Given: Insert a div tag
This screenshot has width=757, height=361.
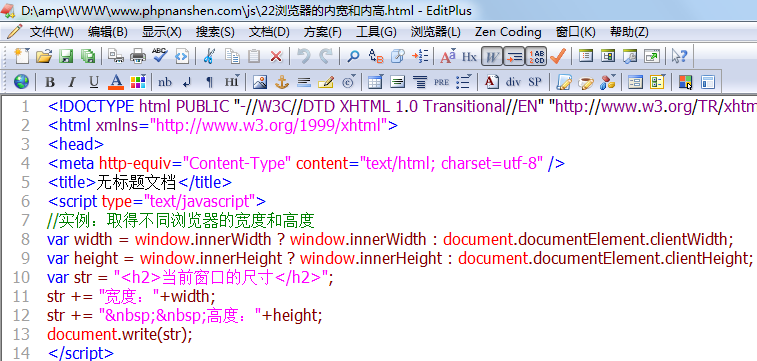Looking at the screenshot, I should [x=513, y=82].
